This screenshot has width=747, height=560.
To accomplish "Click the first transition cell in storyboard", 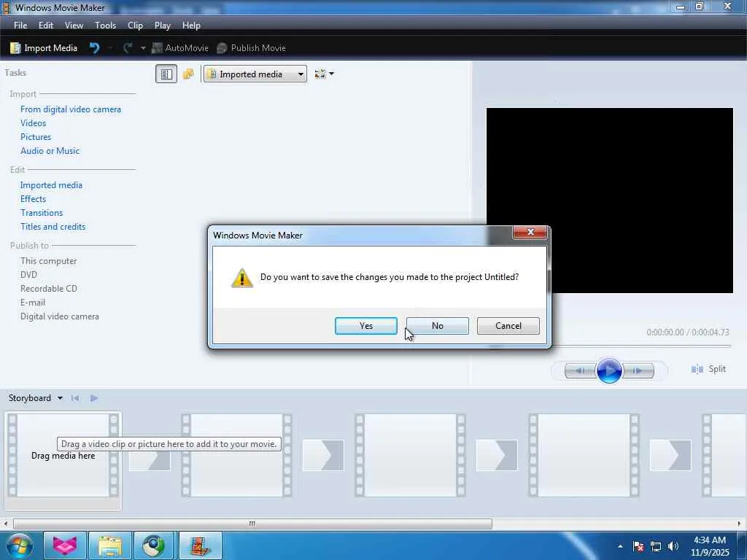I will [x=150, y=455].
